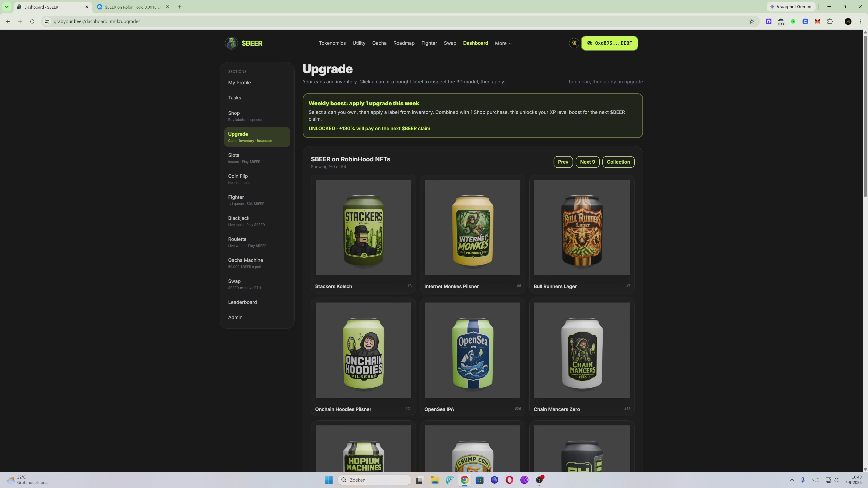
Task: Reload the page
Action: point(32,21)
